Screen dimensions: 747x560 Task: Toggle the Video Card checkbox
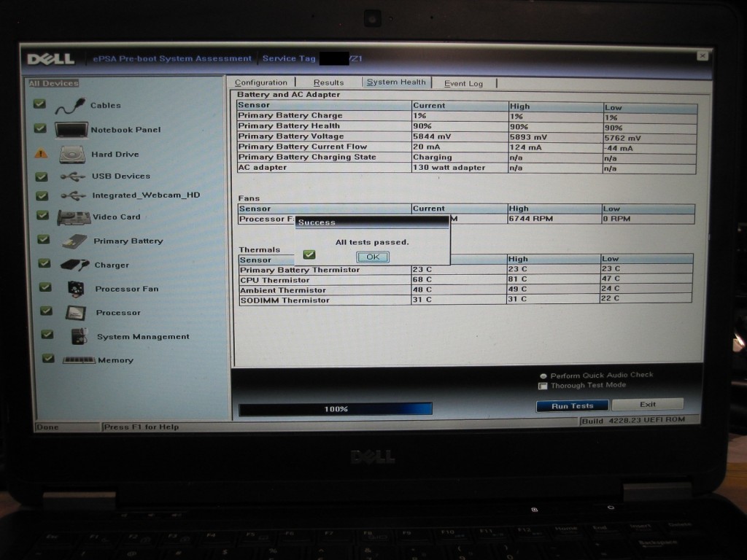pos(43,215)
